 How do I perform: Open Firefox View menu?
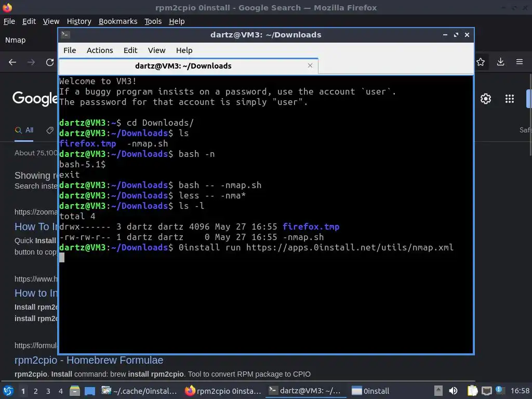[51, 21]
